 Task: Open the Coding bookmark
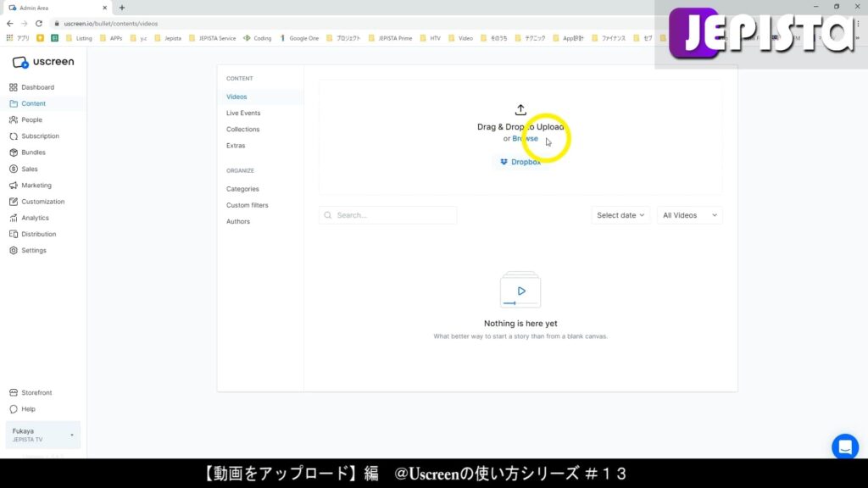coord(258,38)
